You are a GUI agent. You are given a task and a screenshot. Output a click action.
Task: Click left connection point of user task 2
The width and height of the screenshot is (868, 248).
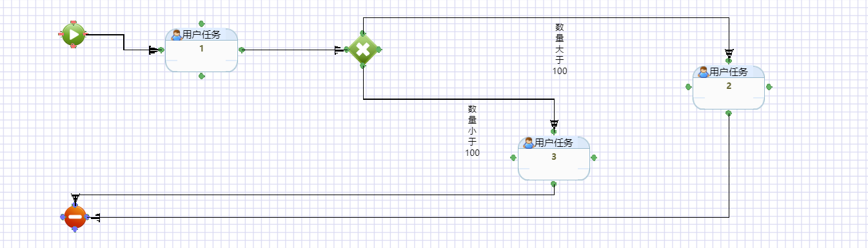[688, 86]
